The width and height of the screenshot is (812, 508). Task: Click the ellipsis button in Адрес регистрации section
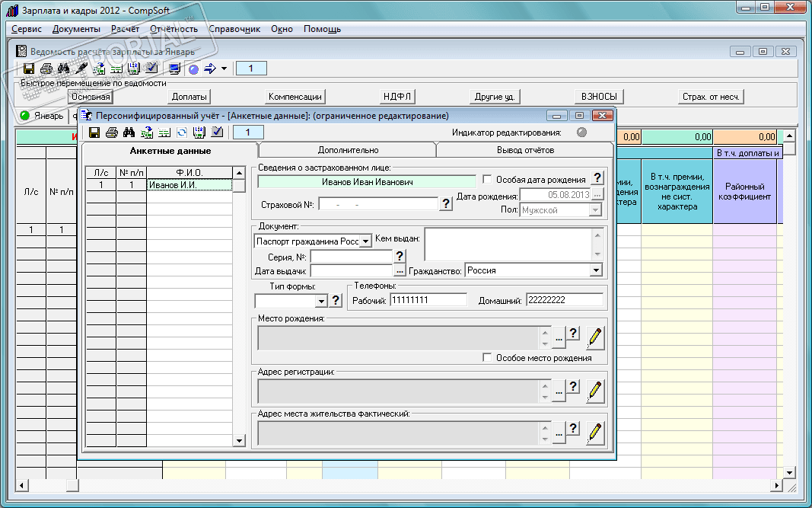559,392
